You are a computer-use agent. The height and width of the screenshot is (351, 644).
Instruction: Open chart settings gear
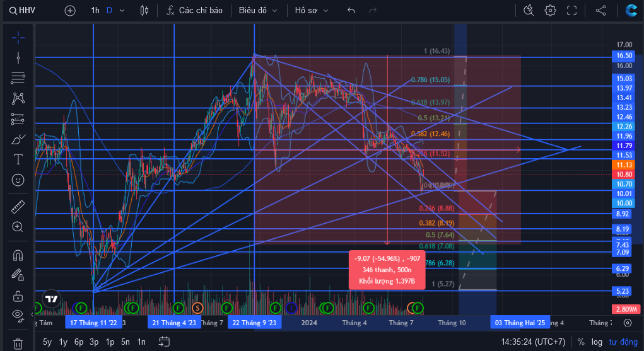(551, 11)
